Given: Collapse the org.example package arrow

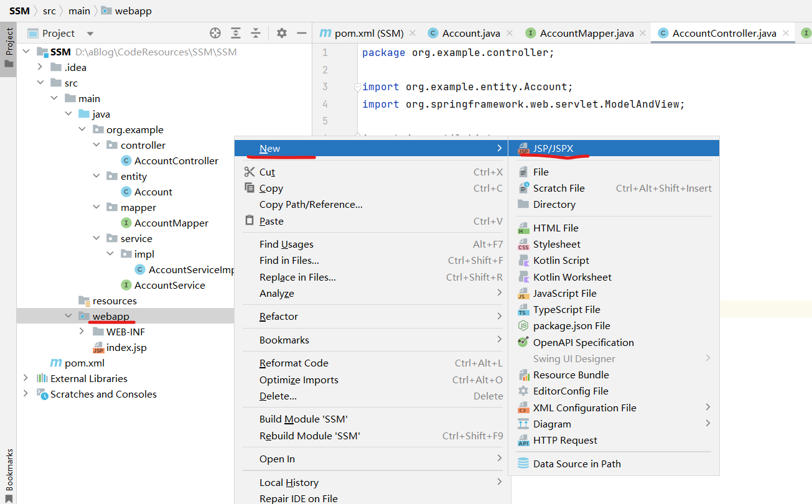Looking at the screenshot, I should 82,129.
